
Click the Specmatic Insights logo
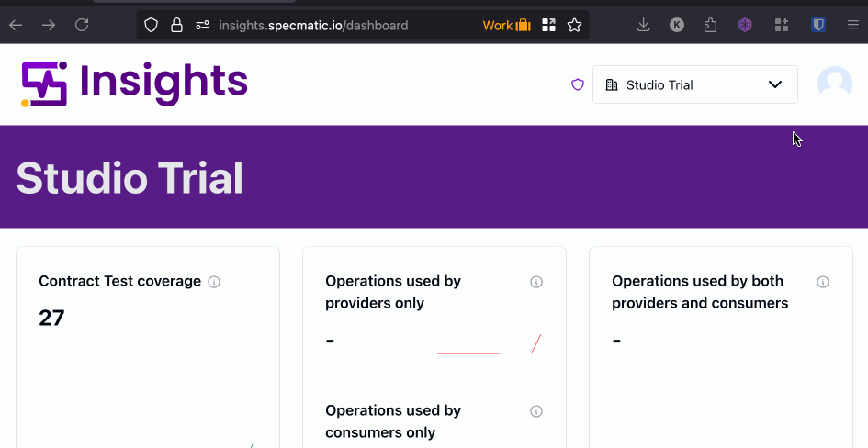point(135,84)
